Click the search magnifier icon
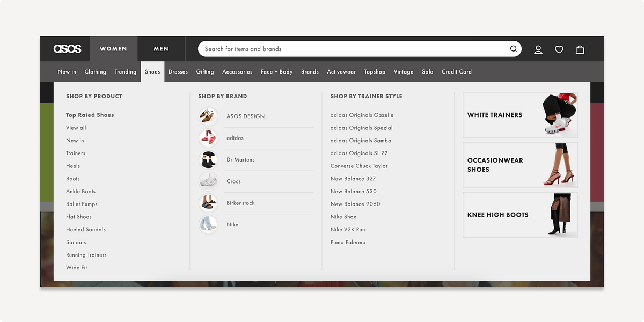The image size is (644, 322). click(514, 49)
